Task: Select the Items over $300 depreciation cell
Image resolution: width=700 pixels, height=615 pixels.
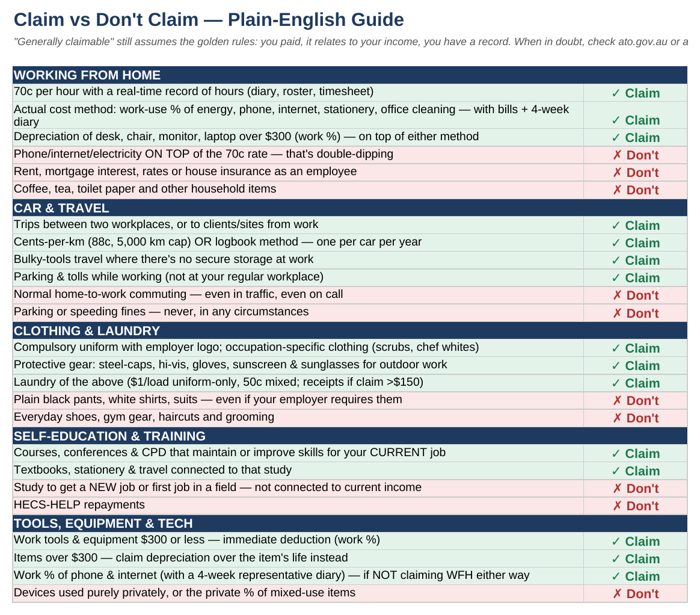Action: point(298,558)
